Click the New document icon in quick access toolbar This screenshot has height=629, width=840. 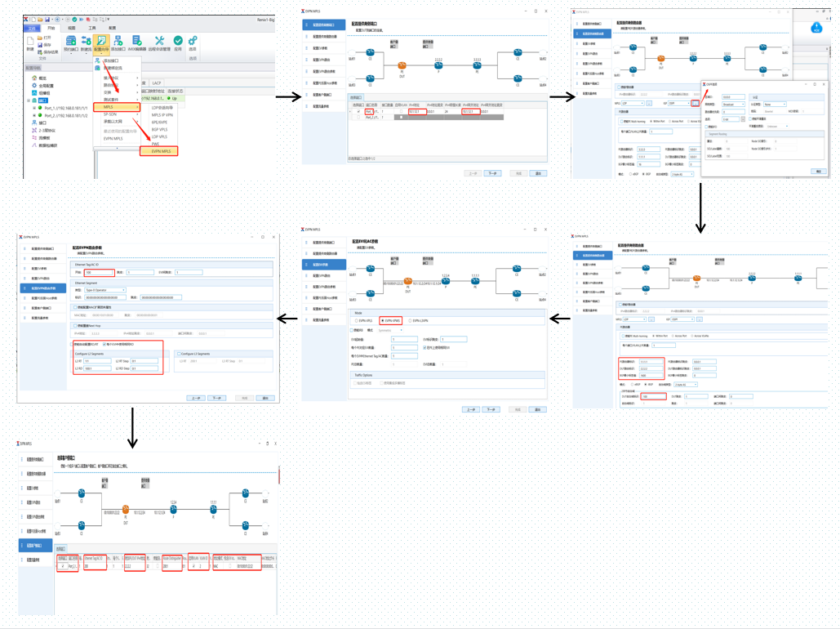(x=33, y=20)
